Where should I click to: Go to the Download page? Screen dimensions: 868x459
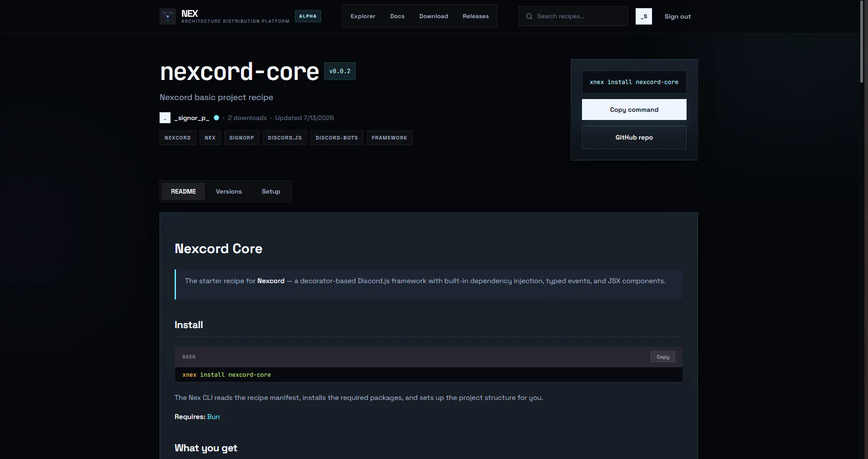pos(434,16)
